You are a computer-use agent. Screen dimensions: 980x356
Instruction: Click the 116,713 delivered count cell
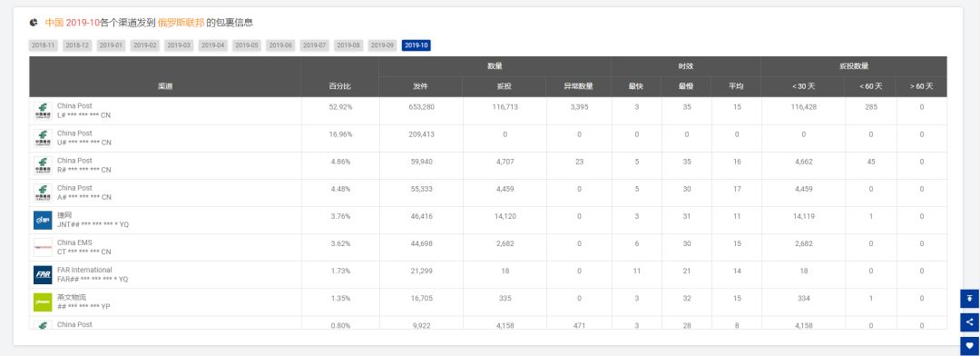[x=505, y=107]
